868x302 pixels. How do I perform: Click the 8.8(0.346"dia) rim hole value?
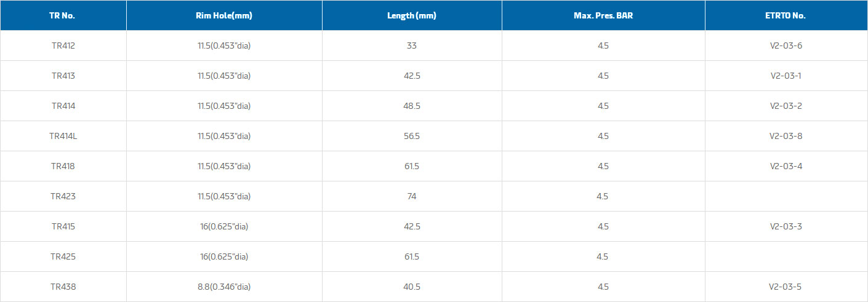224,287
